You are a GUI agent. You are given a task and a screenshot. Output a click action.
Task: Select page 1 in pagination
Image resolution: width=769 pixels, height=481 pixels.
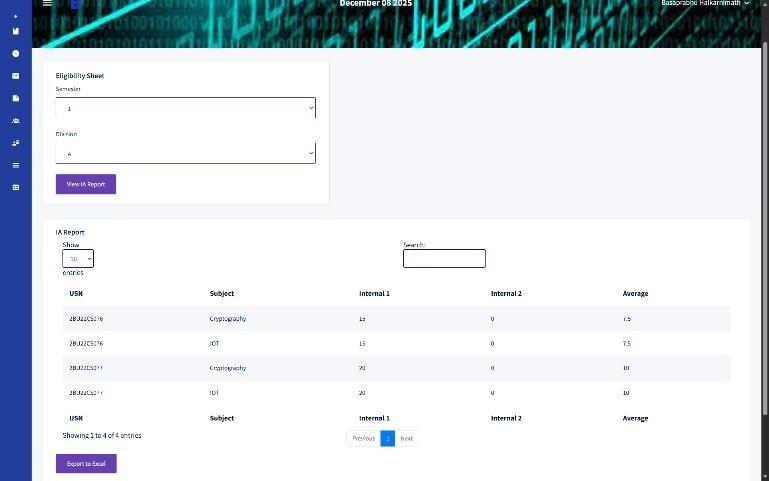[387, 438]
